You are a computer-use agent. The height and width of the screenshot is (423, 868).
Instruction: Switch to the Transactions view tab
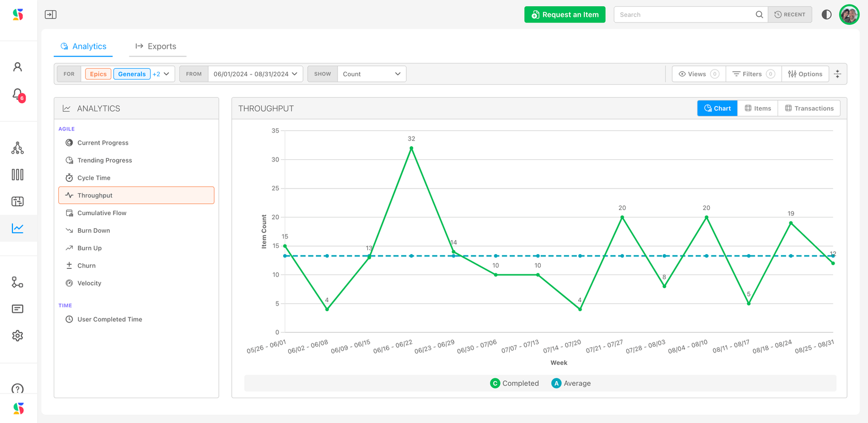(809, 108)
